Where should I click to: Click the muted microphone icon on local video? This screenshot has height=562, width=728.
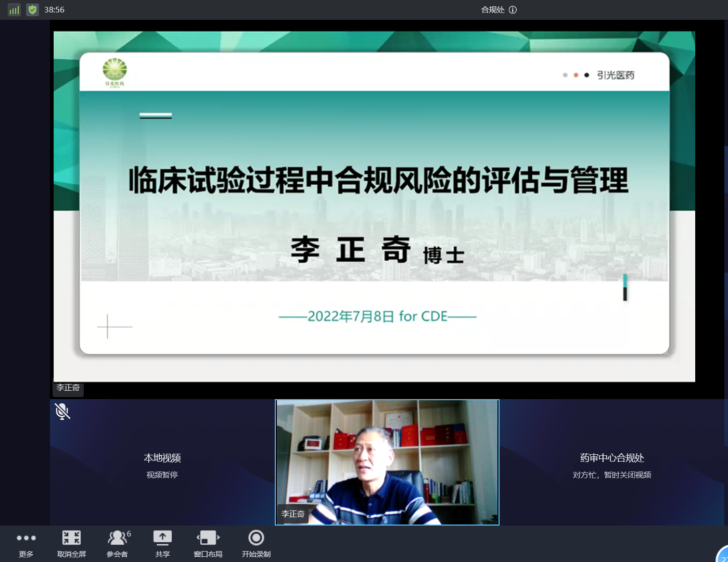click(x=62, y=412)
